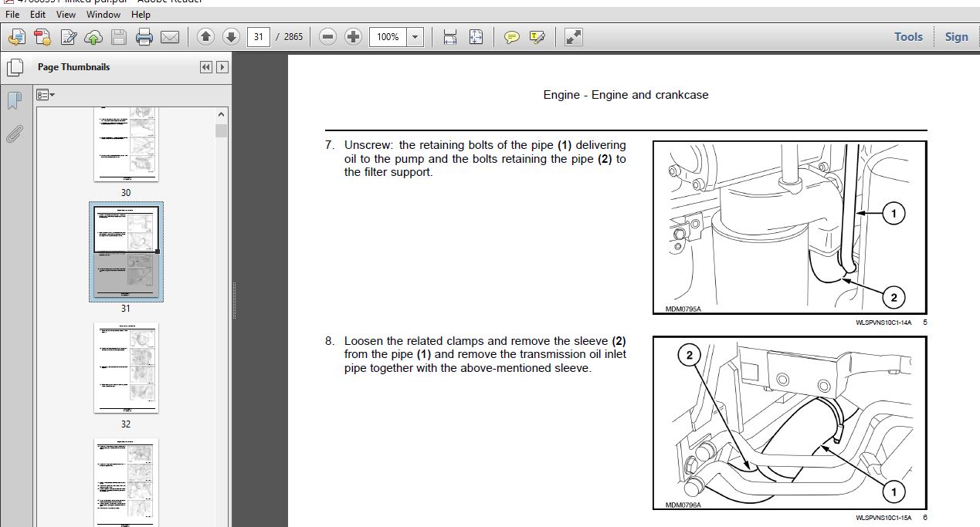This screenshot has width=980, height=527.
Task: Open the File menu
Action: 13,14
